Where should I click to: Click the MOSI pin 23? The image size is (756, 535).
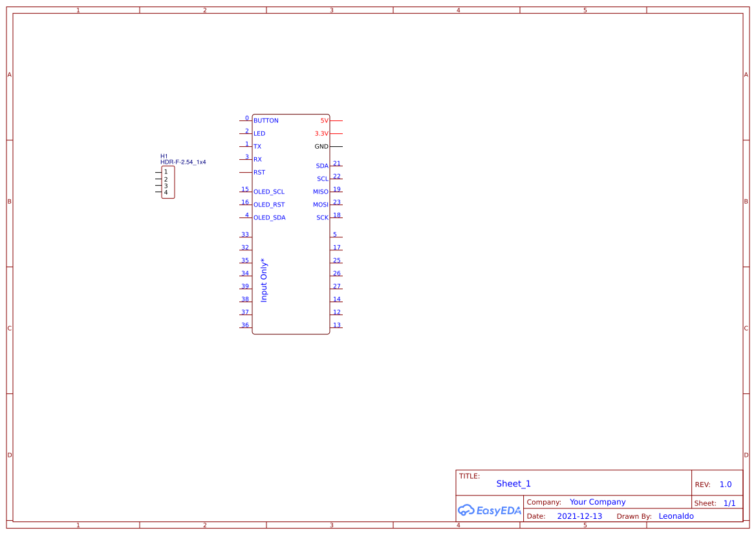tap(320, 204)
